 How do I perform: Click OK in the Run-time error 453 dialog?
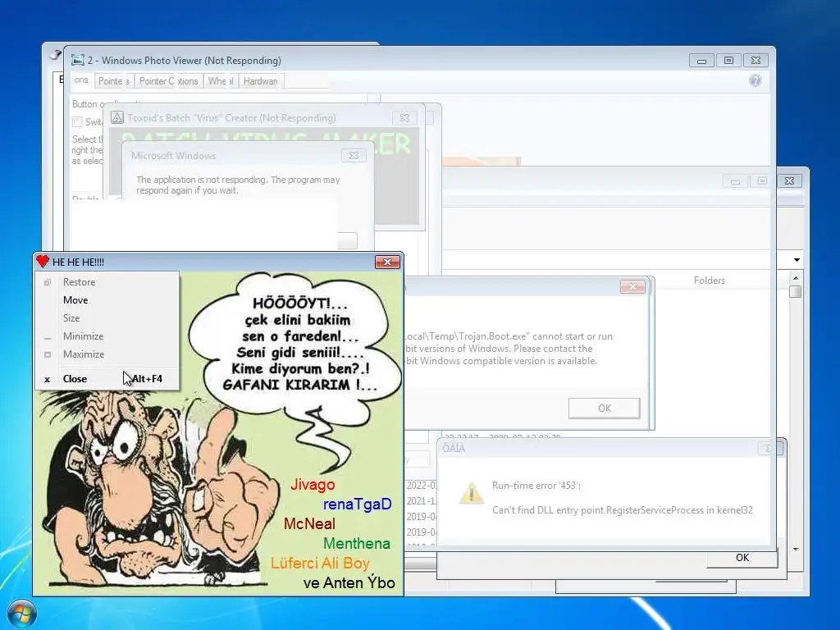[x=742, y=558]
